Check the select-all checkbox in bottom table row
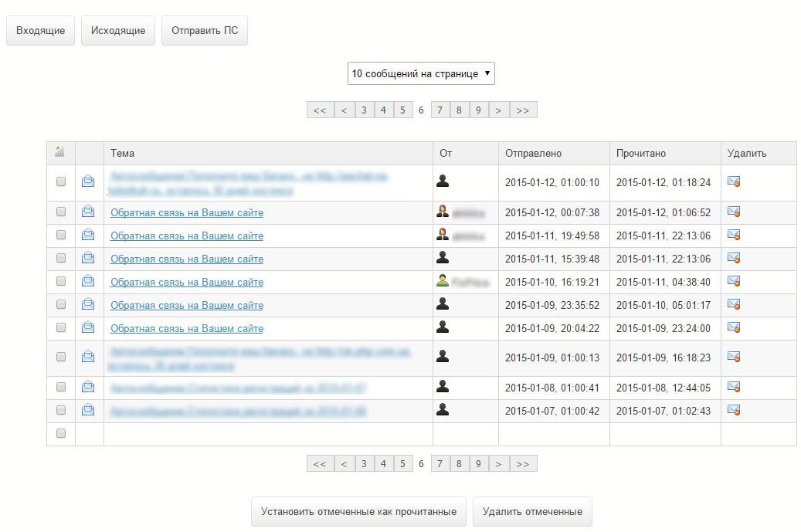 (61, 433)
